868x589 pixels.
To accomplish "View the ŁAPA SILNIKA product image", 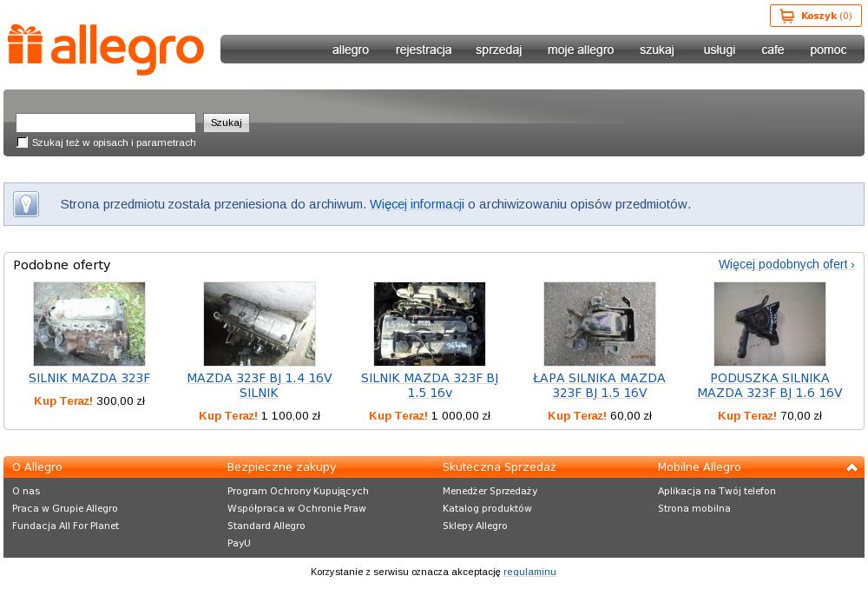I will (x=600, y=323).
